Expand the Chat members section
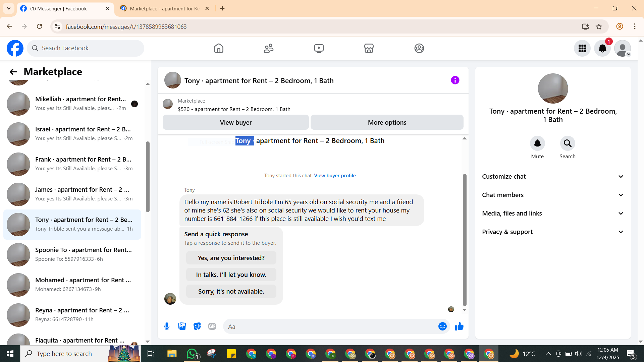Screen dimensions: 644x362 coord(553,195)
